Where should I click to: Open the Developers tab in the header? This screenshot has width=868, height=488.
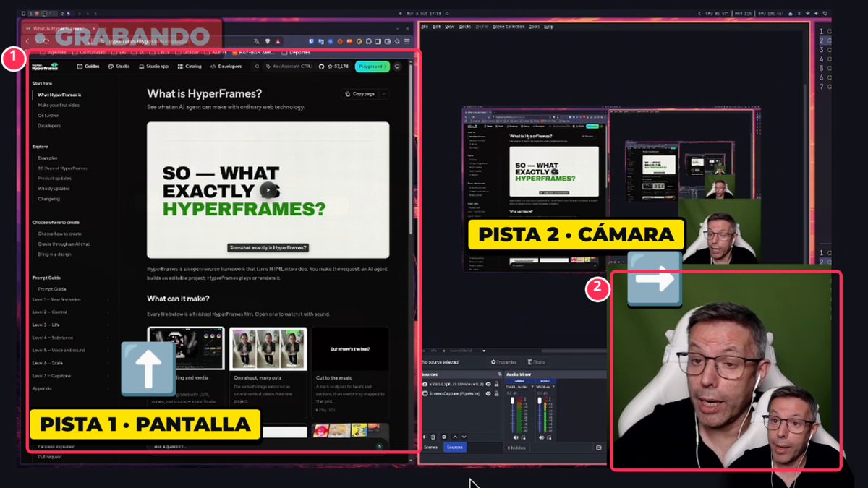point(226,67)
